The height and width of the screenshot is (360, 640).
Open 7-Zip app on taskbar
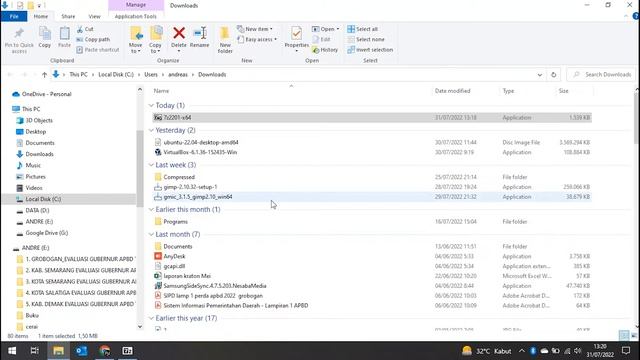127,351
